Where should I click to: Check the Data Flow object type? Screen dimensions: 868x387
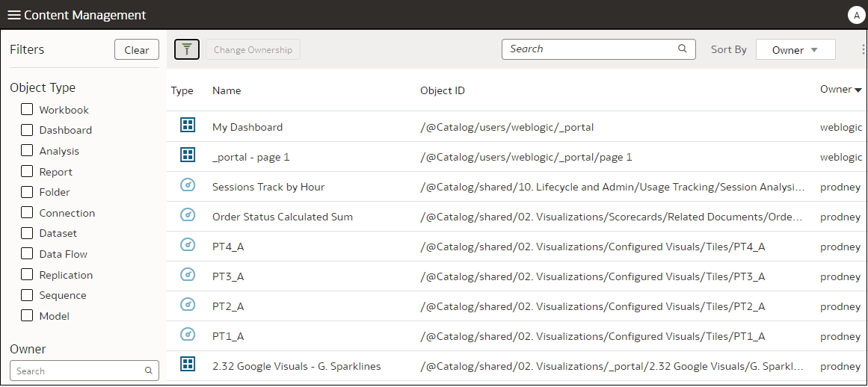click(27, 254)
